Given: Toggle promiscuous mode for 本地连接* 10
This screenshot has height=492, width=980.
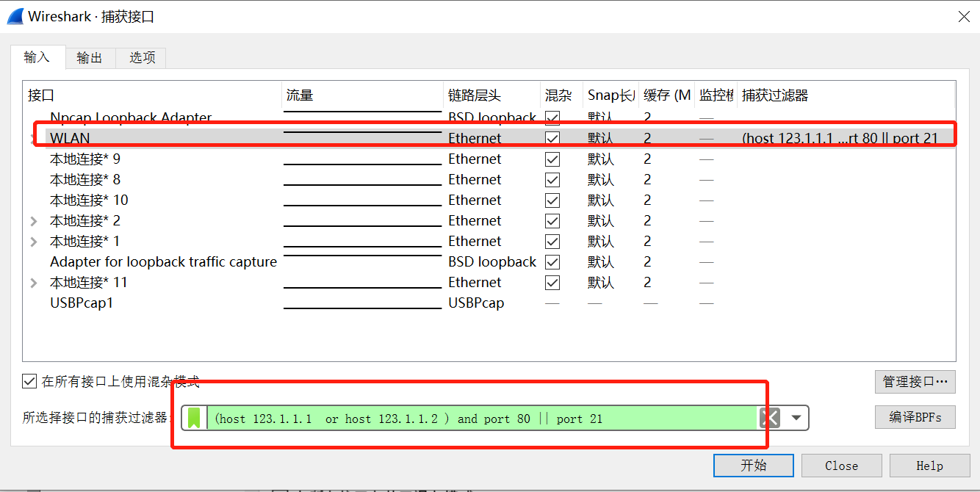Looking at the screenshot, I should [x=552, y=200].
